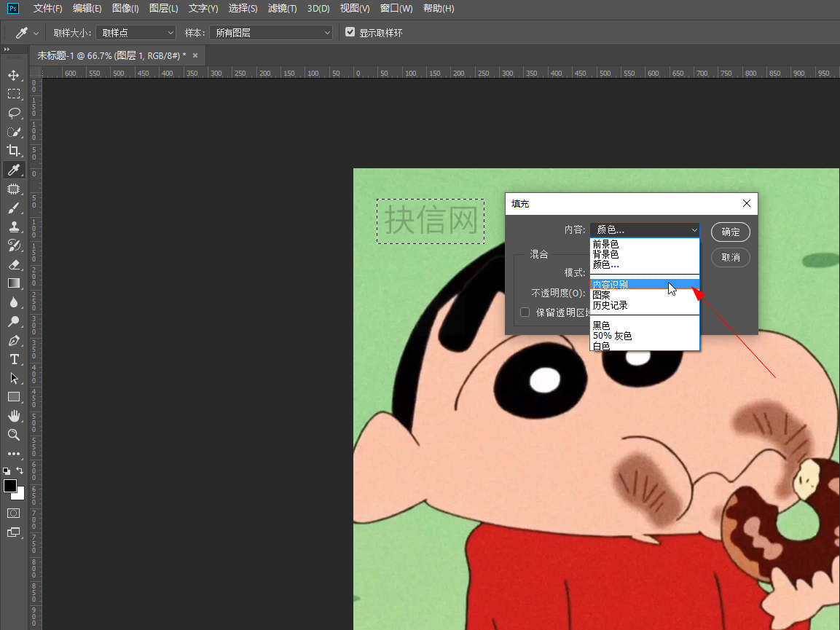The width and height of the screenshot is (840, 630).
Task: Select 历史记录 from the content list
Action: click(x=645, y=305)
